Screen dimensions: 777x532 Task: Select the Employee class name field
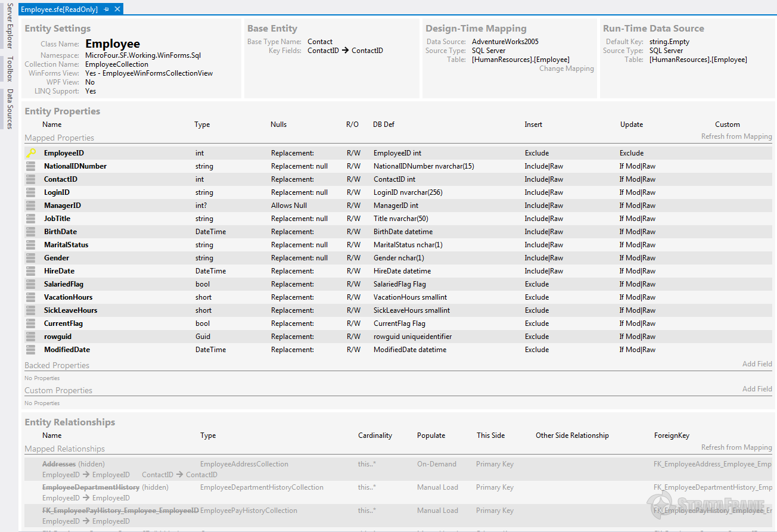point(113,43)
